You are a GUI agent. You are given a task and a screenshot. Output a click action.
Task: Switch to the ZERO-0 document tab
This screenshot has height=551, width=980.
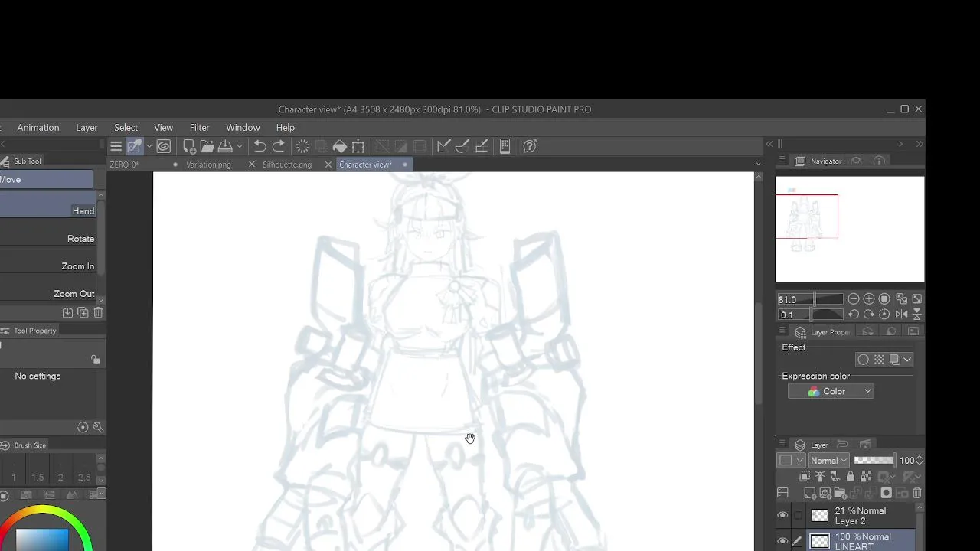(x=124, y=165)
